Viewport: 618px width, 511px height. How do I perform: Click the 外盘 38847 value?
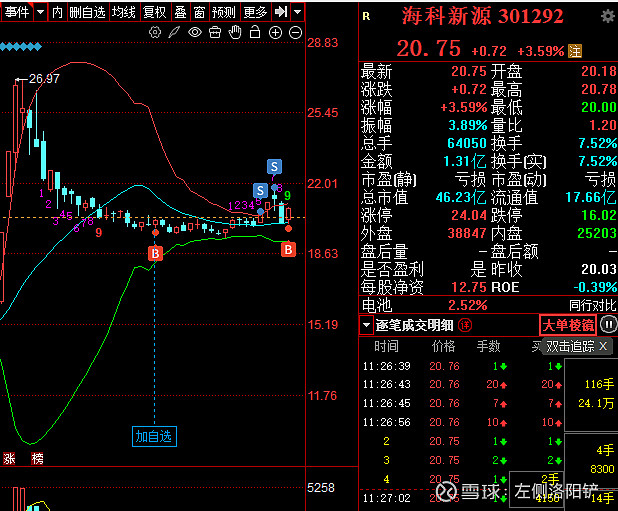tap(467, 233)
